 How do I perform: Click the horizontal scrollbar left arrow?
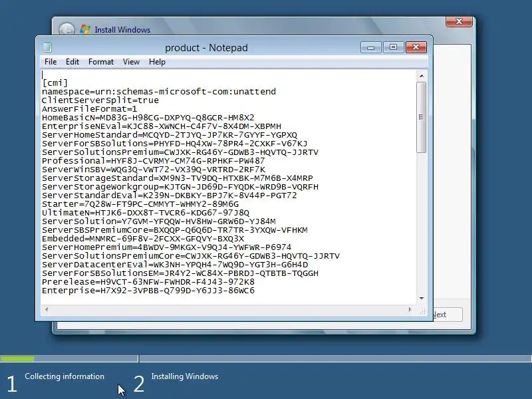47,309
